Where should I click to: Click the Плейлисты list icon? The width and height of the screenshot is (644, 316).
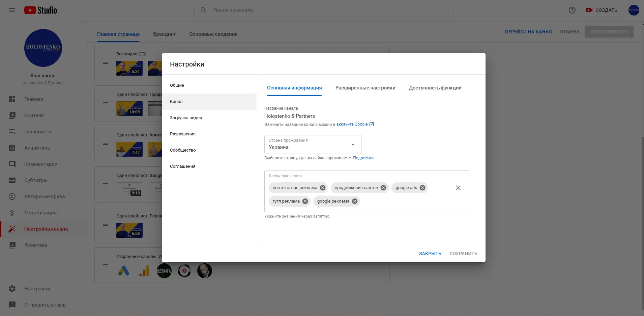coord(12,132)
